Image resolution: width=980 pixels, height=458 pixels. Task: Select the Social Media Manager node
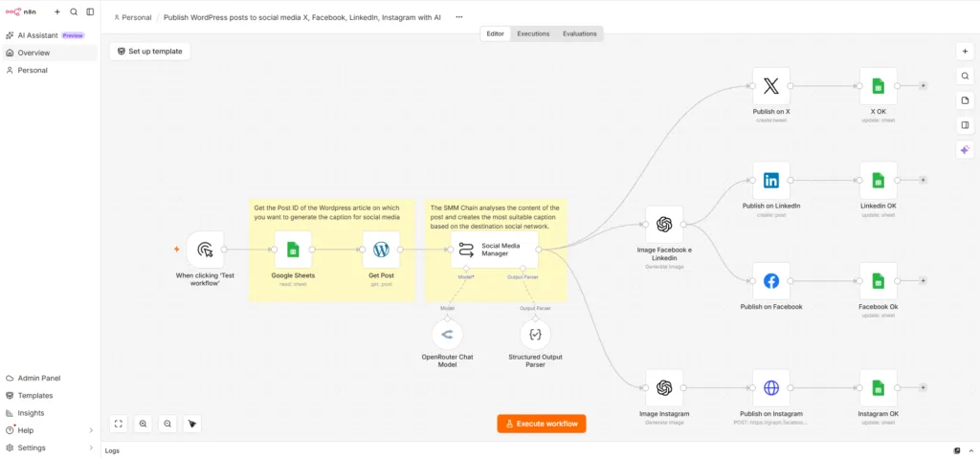click(x=495, y=250)
